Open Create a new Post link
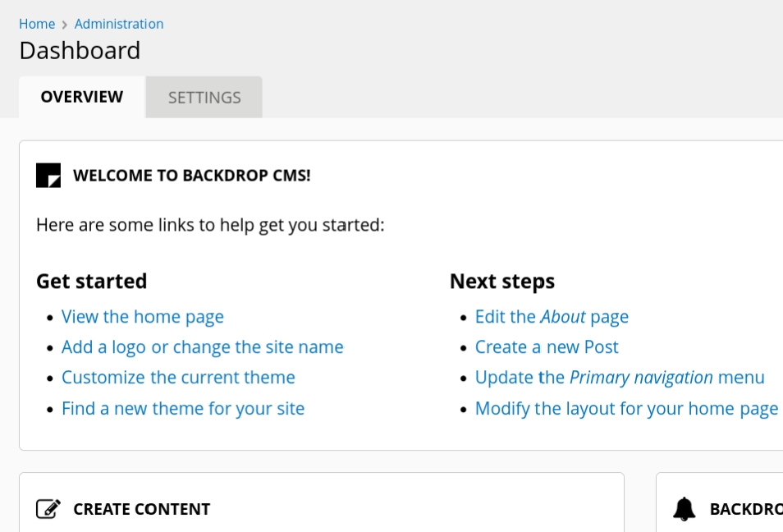 547,347
